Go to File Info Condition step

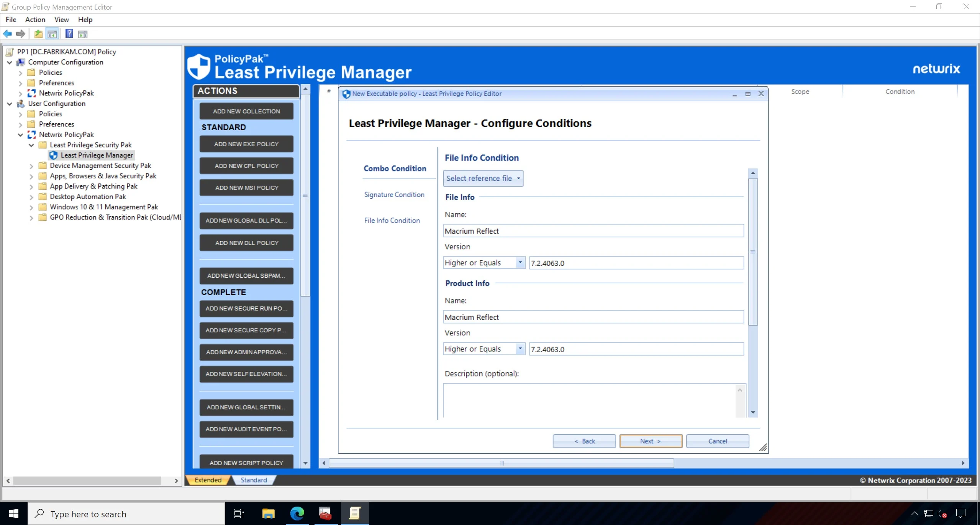coord(392,221)
